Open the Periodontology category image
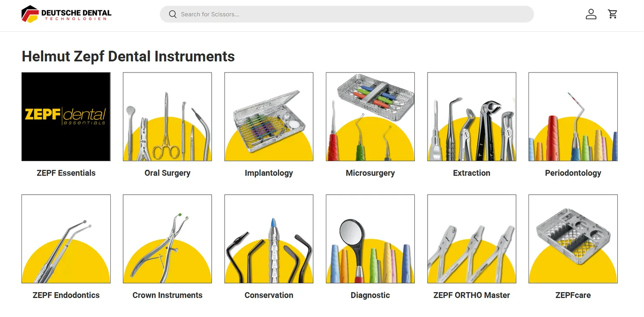This screenshot has height=317, width=644. pos(573,117)
